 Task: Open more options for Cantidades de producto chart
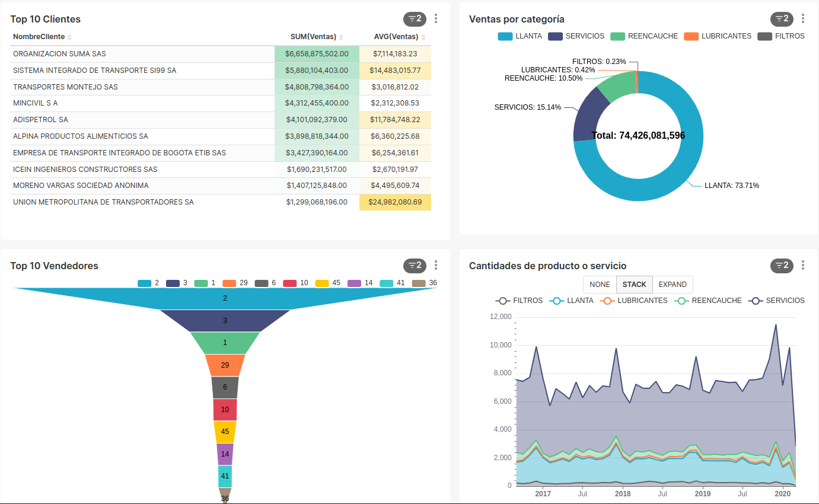[x=803, y=266]
